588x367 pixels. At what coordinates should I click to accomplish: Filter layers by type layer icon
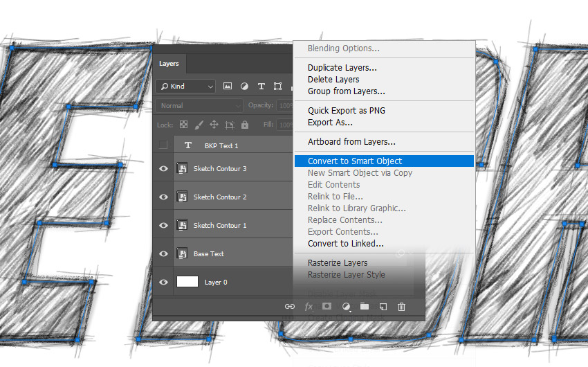tap(261, 87)
